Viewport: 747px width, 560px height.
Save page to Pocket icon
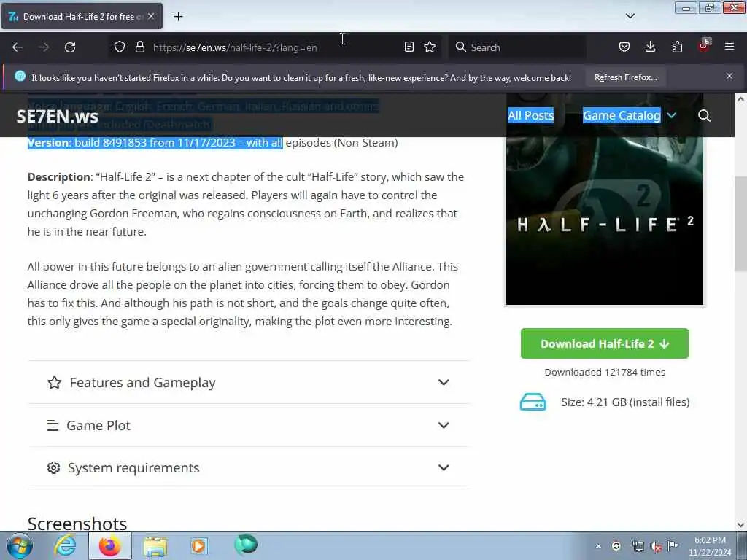(x=624, y=47)
